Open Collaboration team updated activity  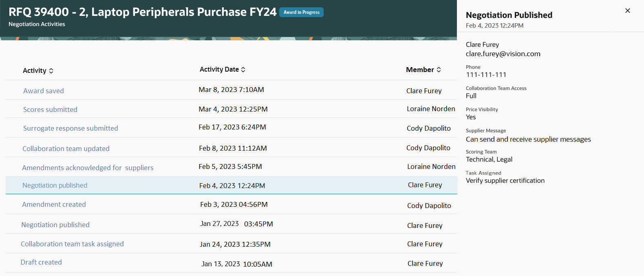click(66, 149)
